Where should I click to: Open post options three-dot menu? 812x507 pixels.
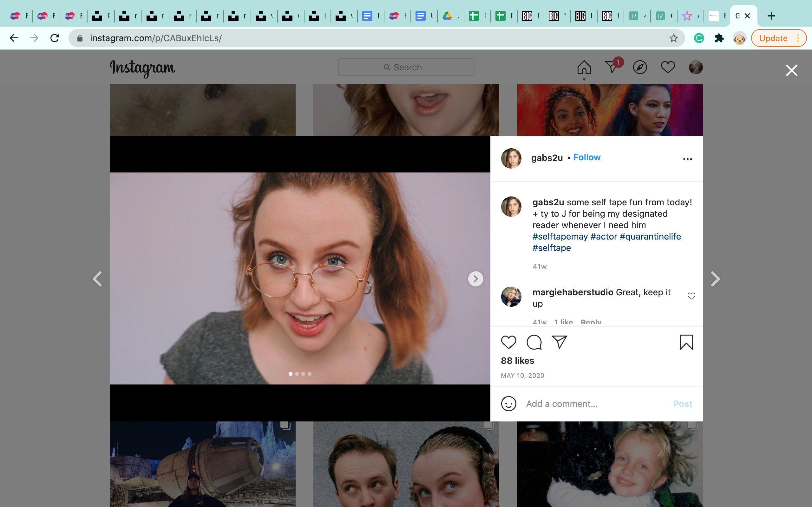687,159
